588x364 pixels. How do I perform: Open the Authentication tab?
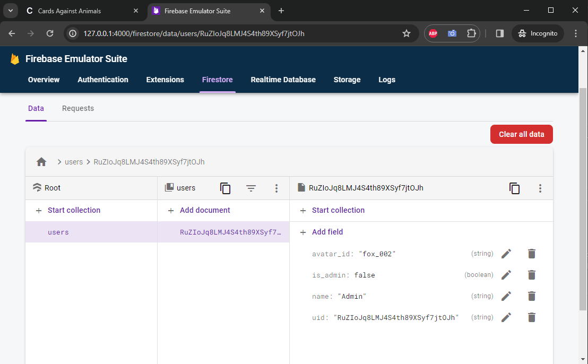(x=103, y=80)
